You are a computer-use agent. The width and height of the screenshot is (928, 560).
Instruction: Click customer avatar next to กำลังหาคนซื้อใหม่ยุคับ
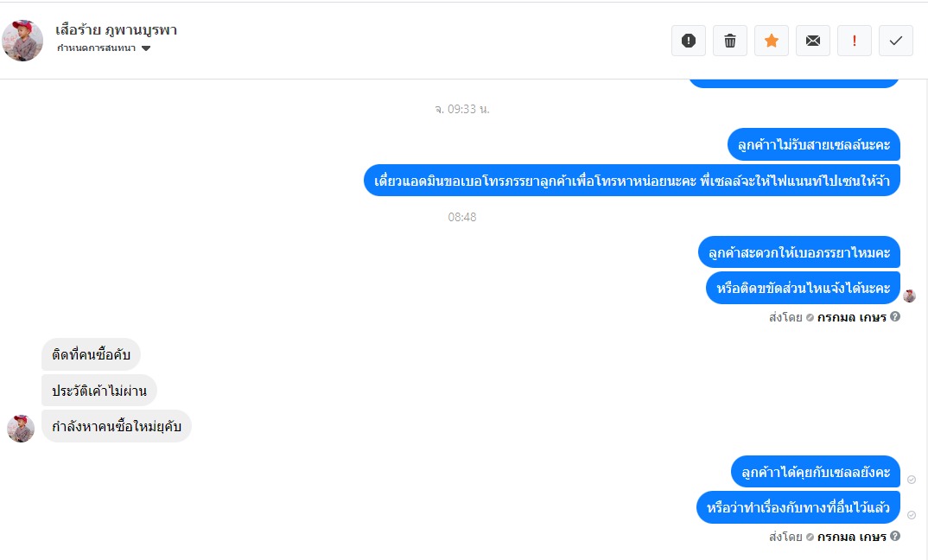(x=21, y=429)
